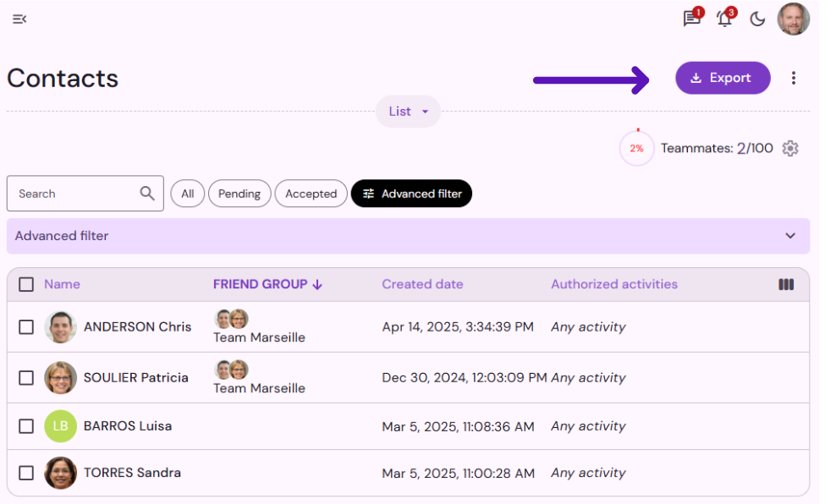Screen dimensions: 825x504
Task: Sort by the Name column header
Action: click(x=62, y=284)
